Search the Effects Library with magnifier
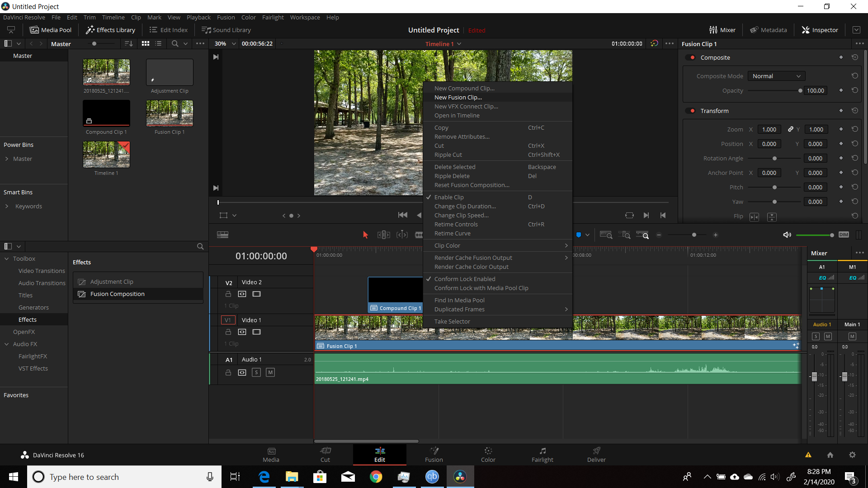 coord(200,247)
